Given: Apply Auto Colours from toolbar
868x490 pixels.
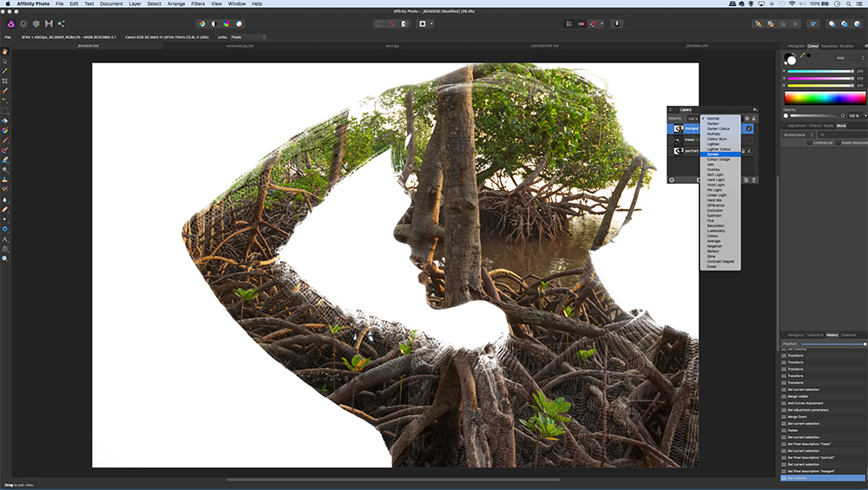Looking at the screenshot, I should (227, 23).
